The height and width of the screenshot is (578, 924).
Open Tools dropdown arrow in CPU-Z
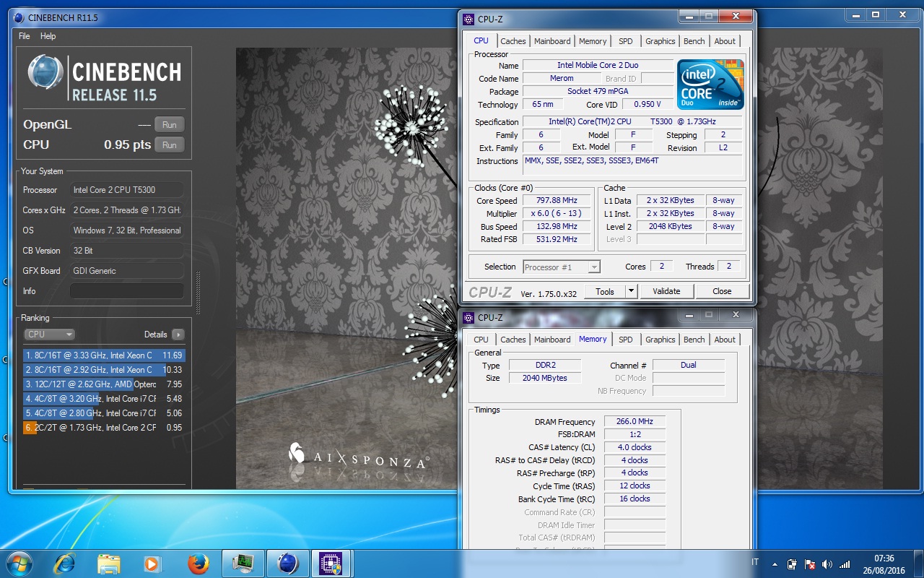click(631, 291)
